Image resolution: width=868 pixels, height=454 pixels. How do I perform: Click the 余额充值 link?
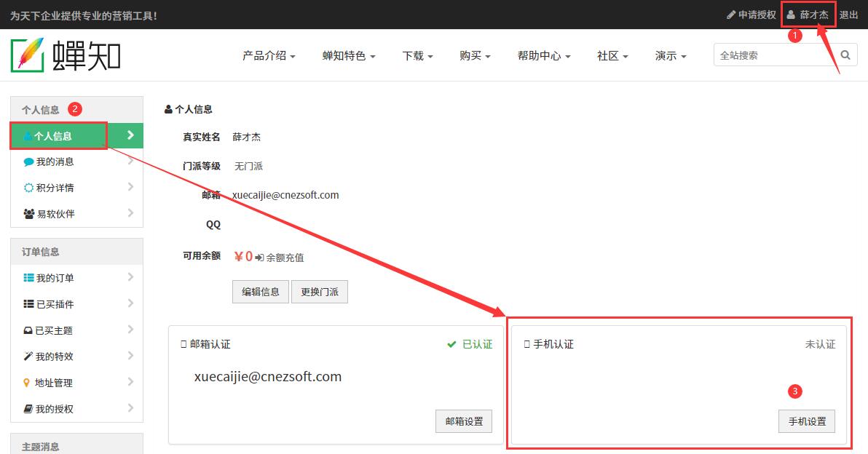coord(285,258)
